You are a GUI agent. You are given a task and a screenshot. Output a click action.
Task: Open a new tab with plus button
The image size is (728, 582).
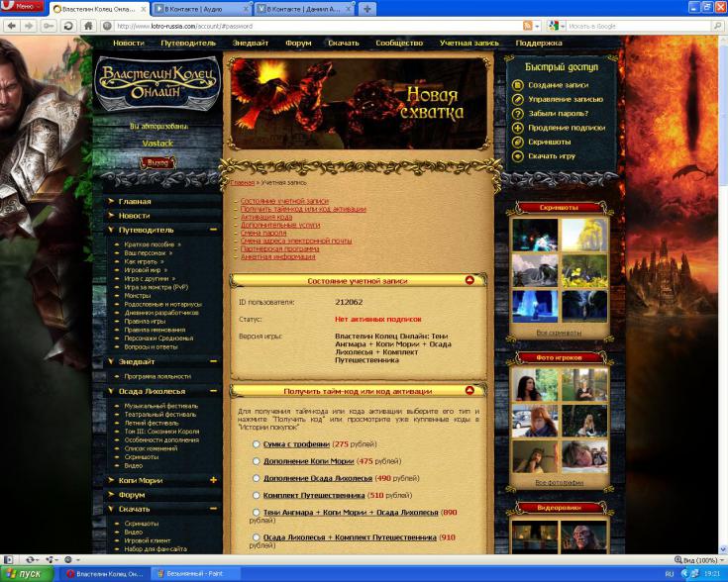pyautogui.click(x=367, y=9)
